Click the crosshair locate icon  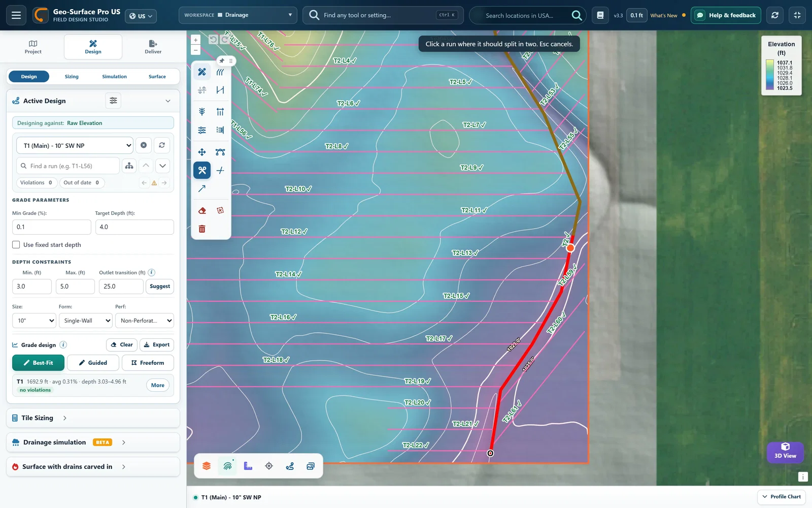coord(269,466)
